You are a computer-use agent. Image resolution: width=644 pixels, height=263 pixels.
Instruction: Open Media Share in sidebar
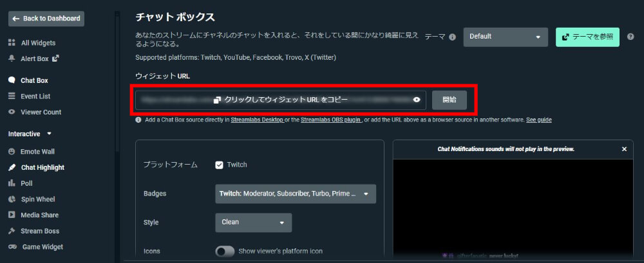coord(39,215)
